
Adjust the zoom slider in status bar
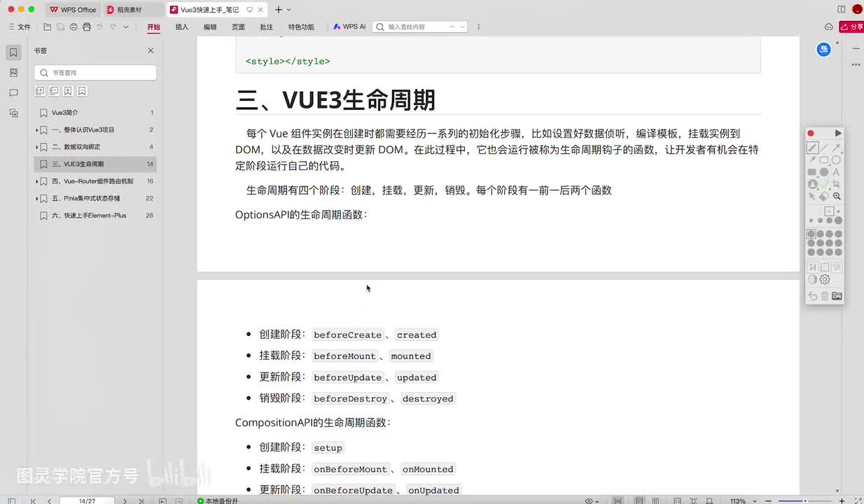click(x=805, y=501)
